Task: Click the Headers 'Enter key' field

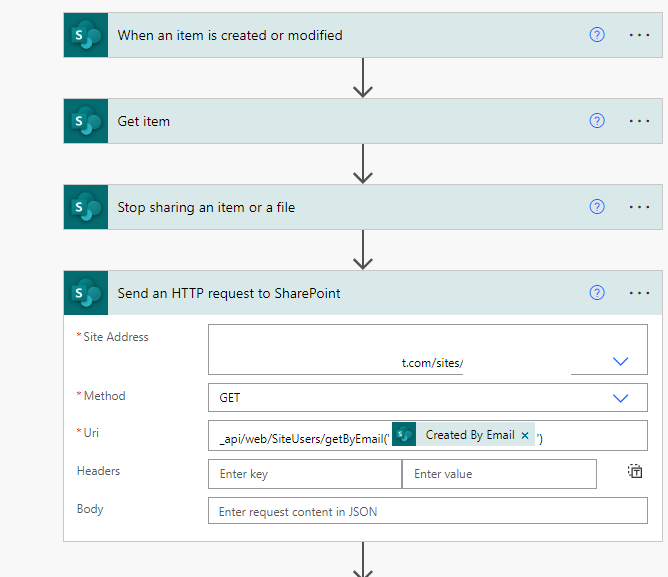Action: pyautogui.click(x=305, y=474)
